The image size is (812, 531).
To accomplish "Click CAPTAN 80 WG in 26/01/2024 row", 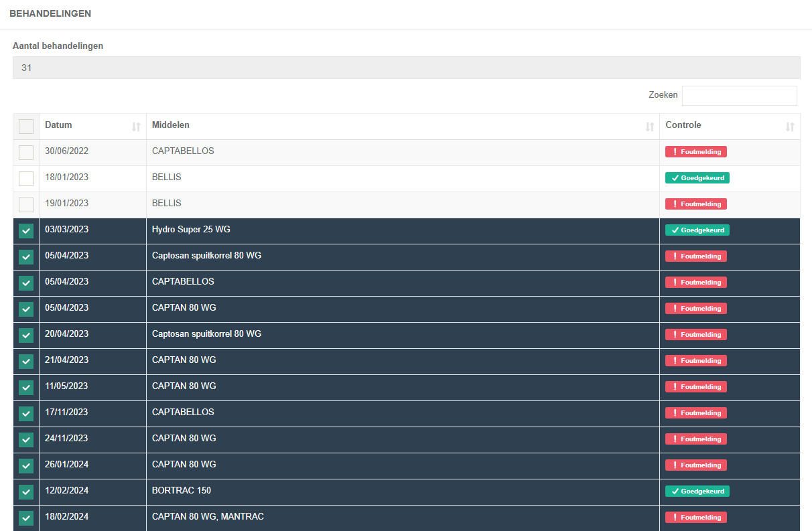I will point(184,465).
